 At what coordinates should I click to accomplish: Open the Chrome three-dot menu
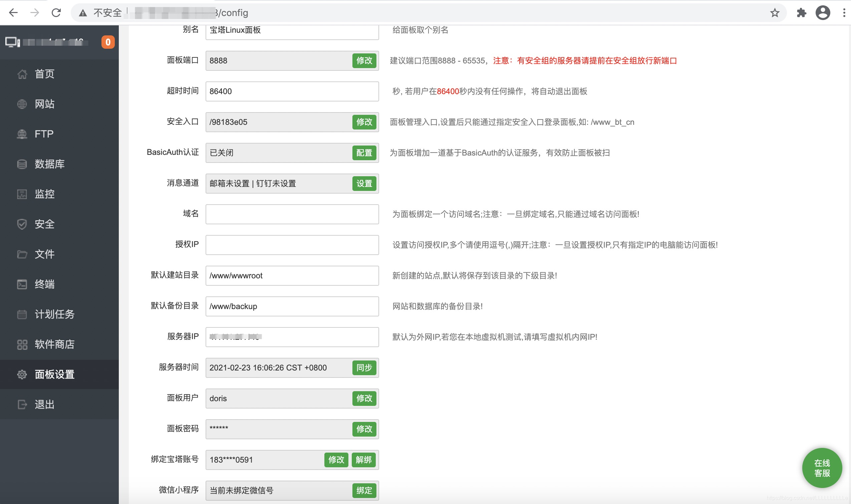(x=844, y=13)
